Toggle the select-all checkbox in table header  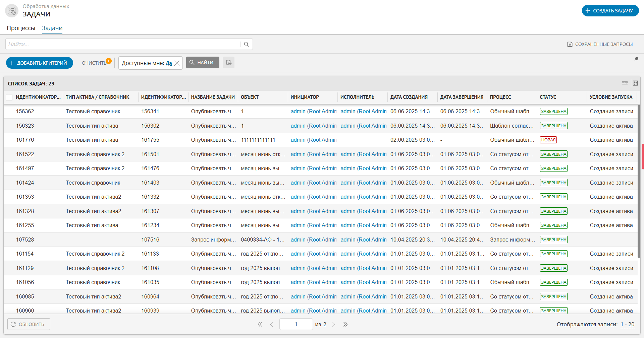tap(9, 97)
